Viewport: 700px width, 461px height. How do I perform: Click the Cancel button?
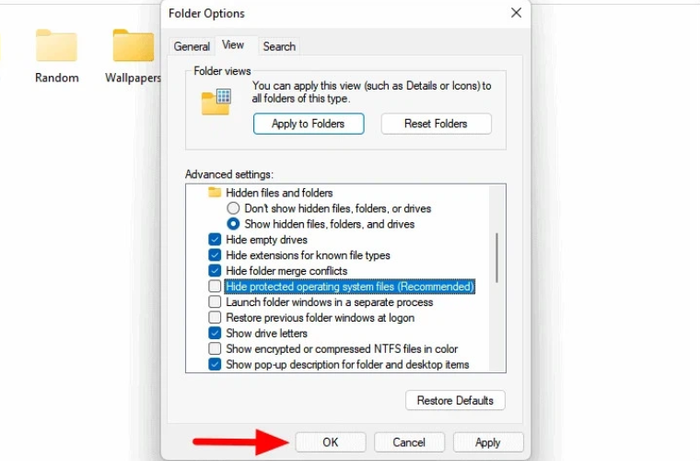click(x=409, y=442)
